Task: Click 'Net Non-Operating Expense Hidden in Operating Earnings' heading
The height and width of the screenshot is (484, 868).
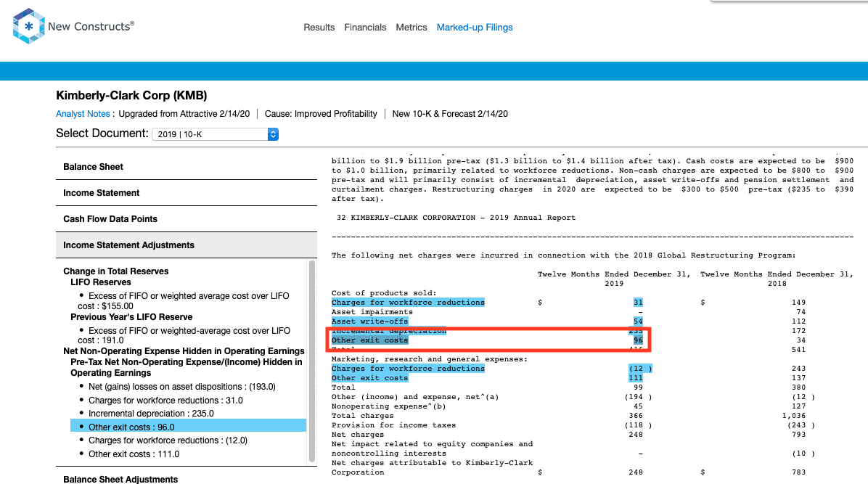Action: (184, 351)
